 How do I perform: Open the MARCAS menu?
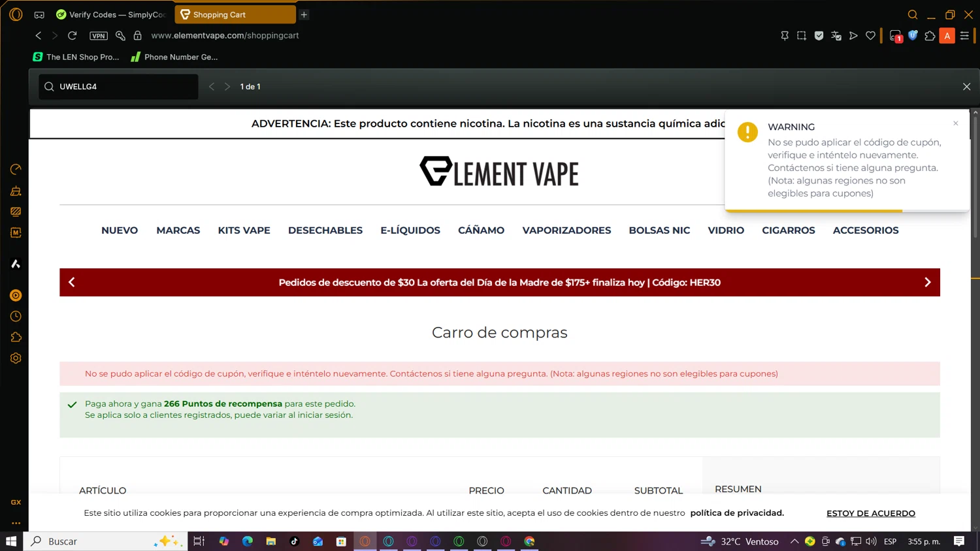pos(178,230)
